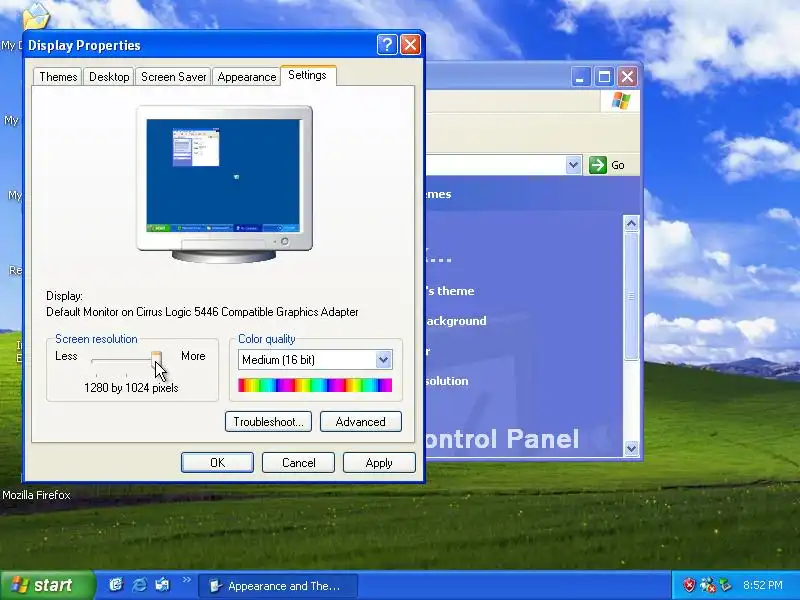Click the Cancel button
This screenshot has width=800, height=600.
click(298, 463)
